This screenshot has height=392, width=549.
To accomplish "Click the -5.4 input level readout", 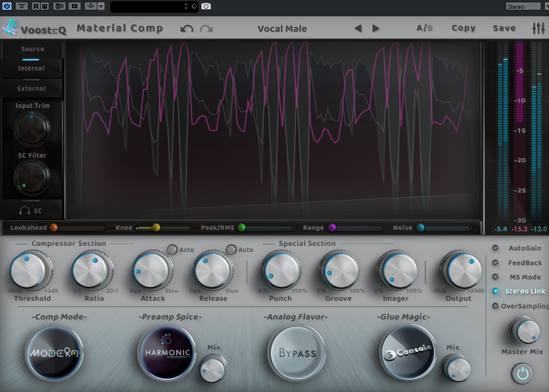I will [501, 229].
